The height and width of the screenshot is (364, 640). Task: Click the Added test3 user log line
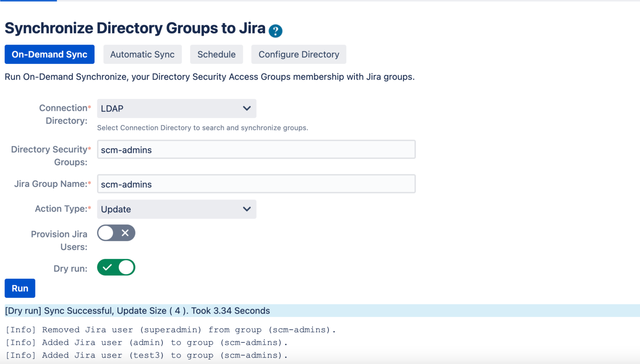(147, 355)
